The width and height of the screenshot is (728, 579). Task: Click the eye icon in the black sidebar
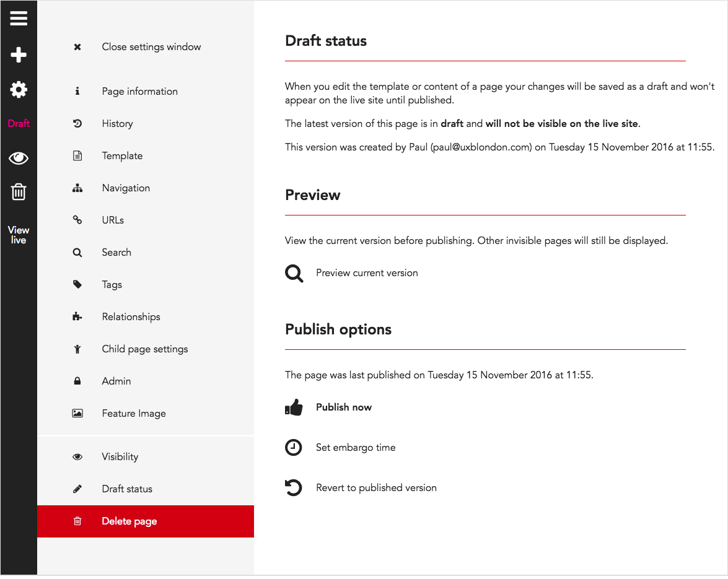click(x=19, y=158)
